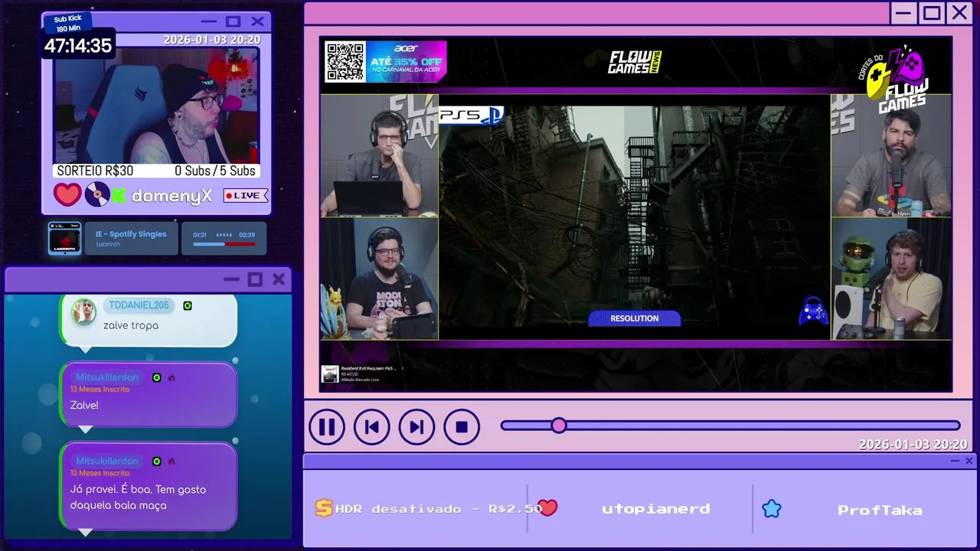Screen dimensions: 980x551
Task: Pause playback with the pause button
Action: [327, 427]
